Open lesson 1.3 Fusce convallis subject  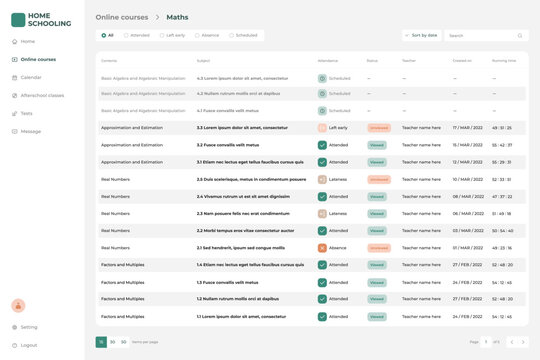[x=227, y=282]
